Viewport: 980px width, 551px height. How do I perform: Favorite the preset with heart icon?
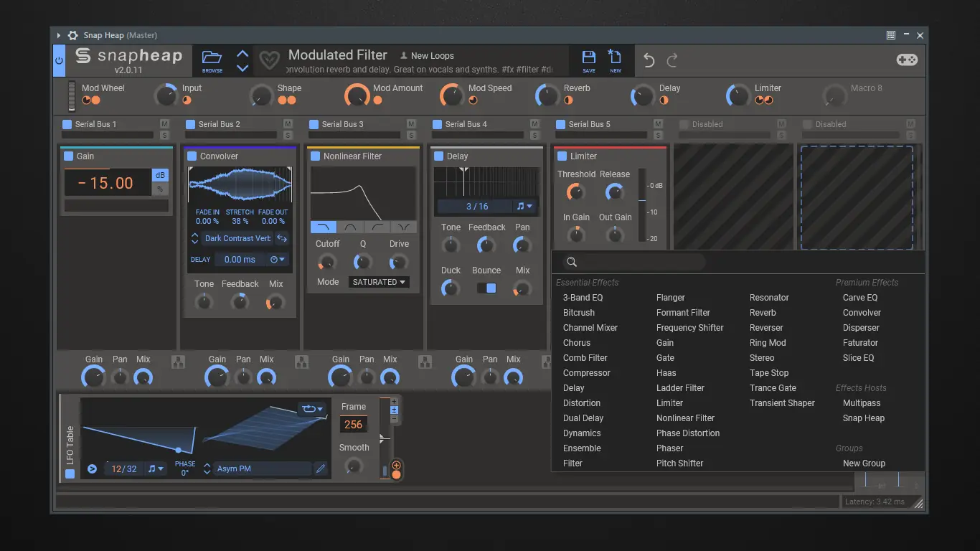[x=269, y=60]
